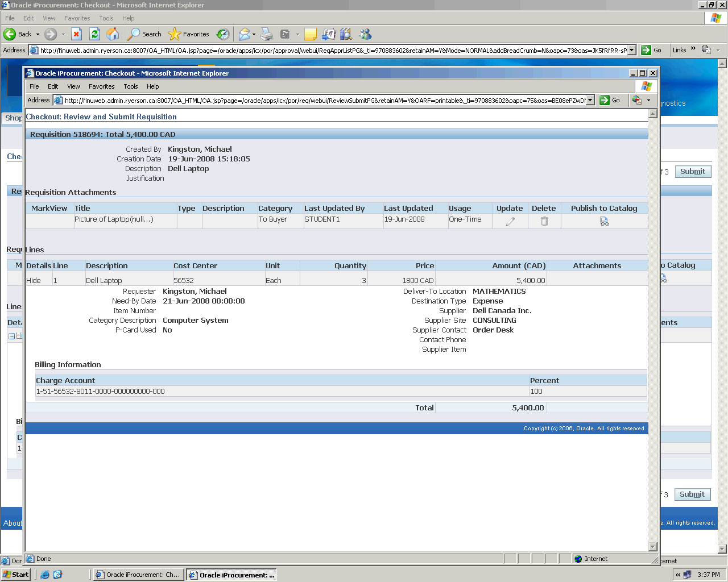Image resolution: width=728 pixels, height=582 pixels.
Task: Expand the popup window address bar dropdown
Action: point(590,101)
